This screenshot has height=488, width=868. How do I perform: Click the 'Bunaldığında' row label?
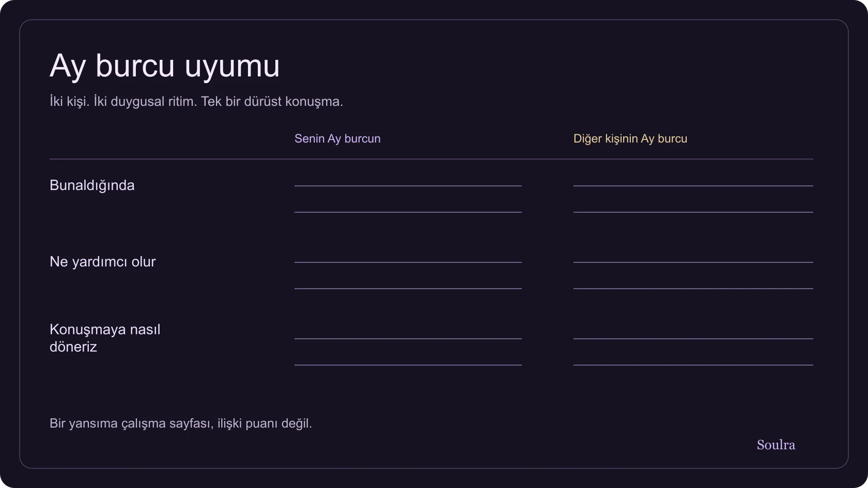[92, 185]
